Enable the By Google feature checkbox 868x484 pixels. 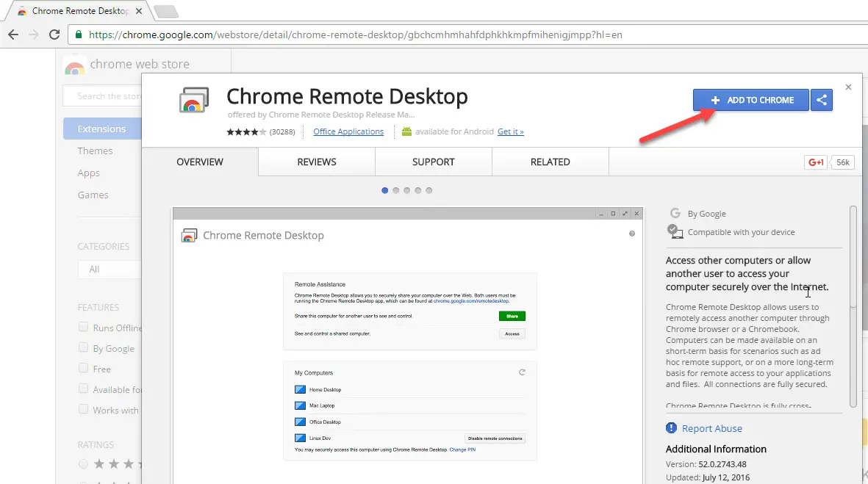coord(83,347)
